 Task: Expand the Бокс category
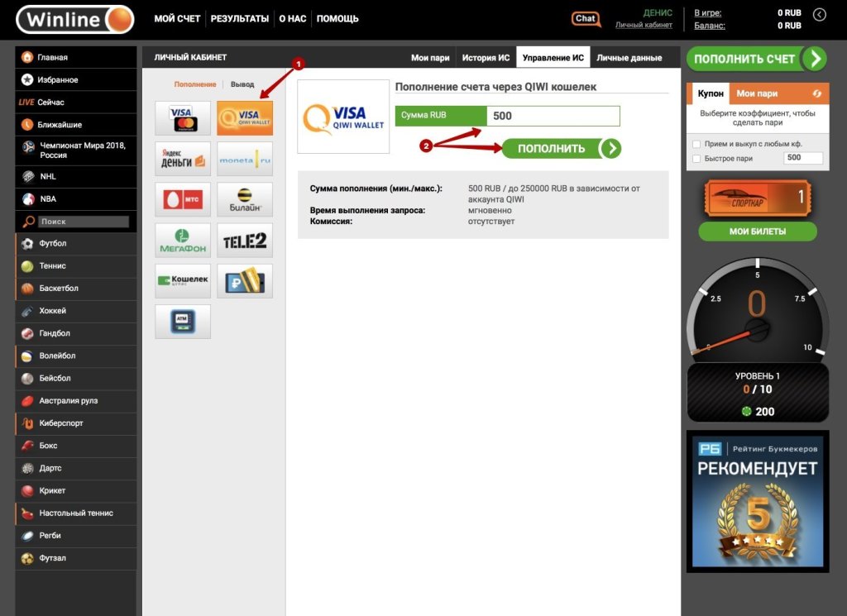pos(75,446)
